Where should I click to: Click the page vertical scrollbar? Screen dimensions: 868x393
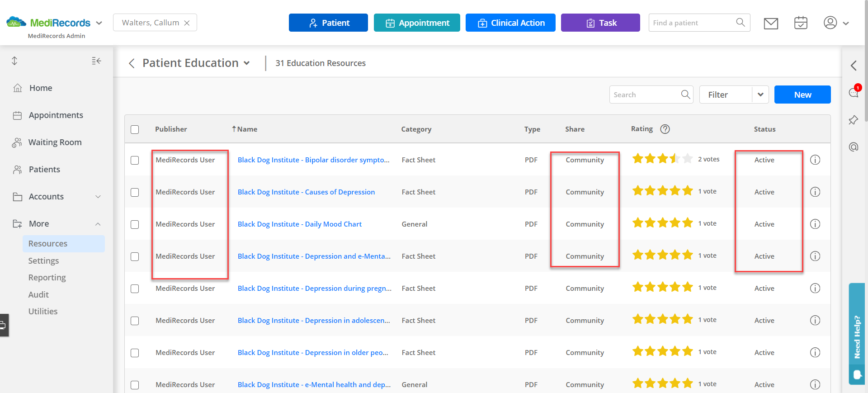coord(865,61)
